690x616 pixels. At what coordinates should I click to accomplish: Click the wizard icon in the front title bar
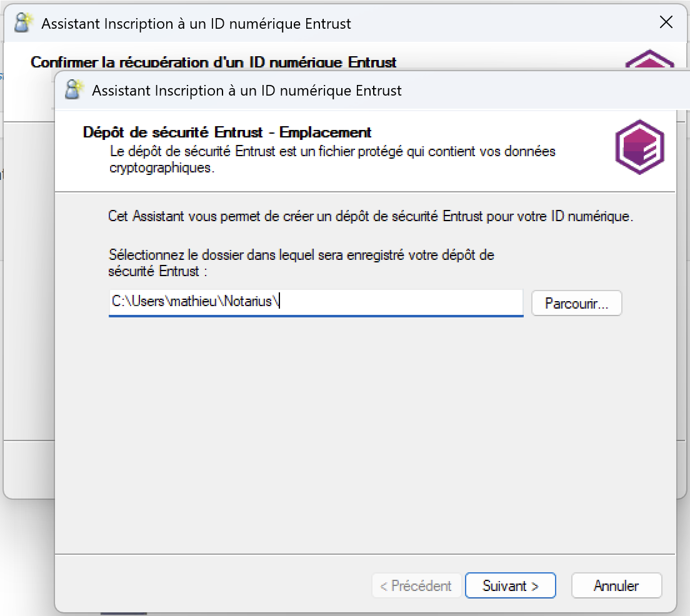tap(74, 90)
